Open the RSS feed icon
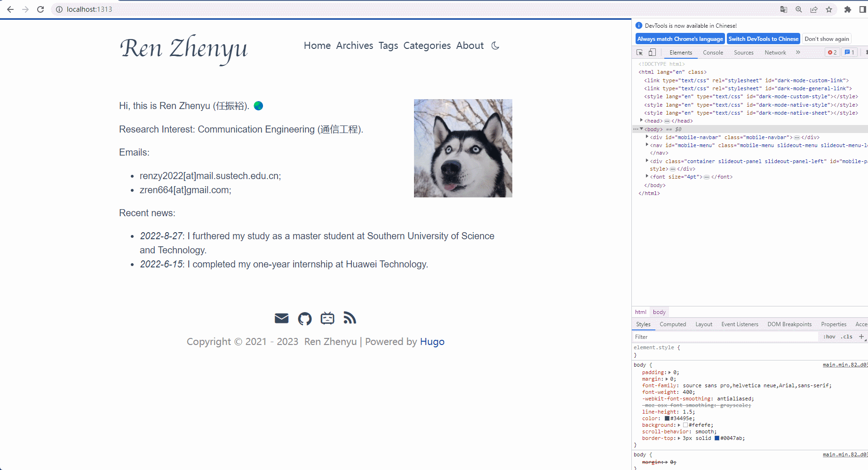868x470 pixels. point(350,318)
